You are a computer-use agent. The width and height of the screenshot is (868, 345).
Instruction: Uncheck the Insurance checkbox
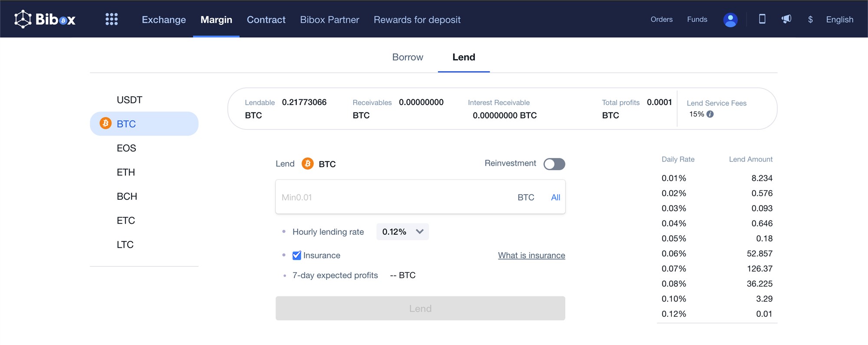(297, 255)
